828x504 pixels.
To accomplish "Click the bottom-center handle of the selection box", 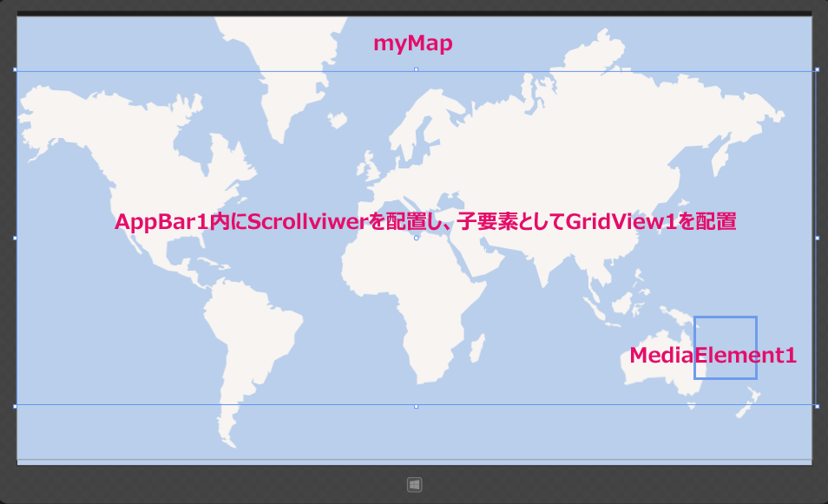I will tap(416, 406).
